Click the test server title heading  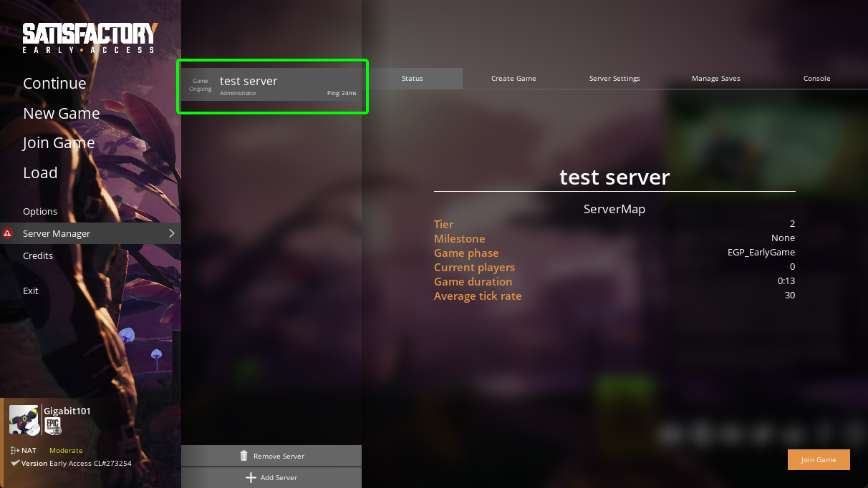[614, 177]
